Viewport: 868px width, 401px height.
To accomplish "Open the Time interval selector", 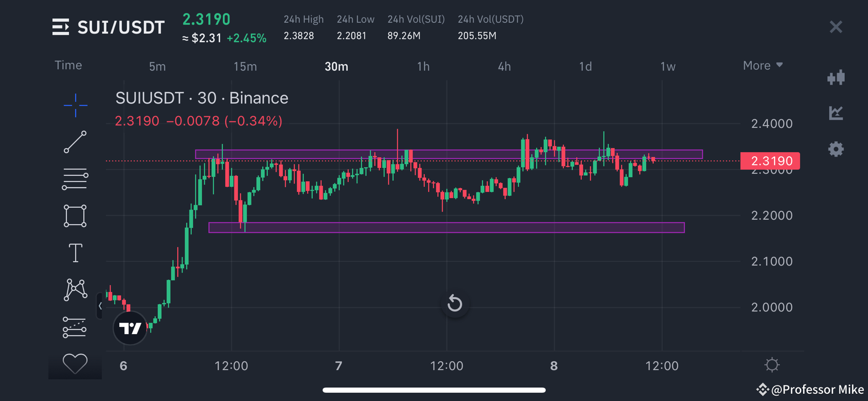I will click(68, 65).
